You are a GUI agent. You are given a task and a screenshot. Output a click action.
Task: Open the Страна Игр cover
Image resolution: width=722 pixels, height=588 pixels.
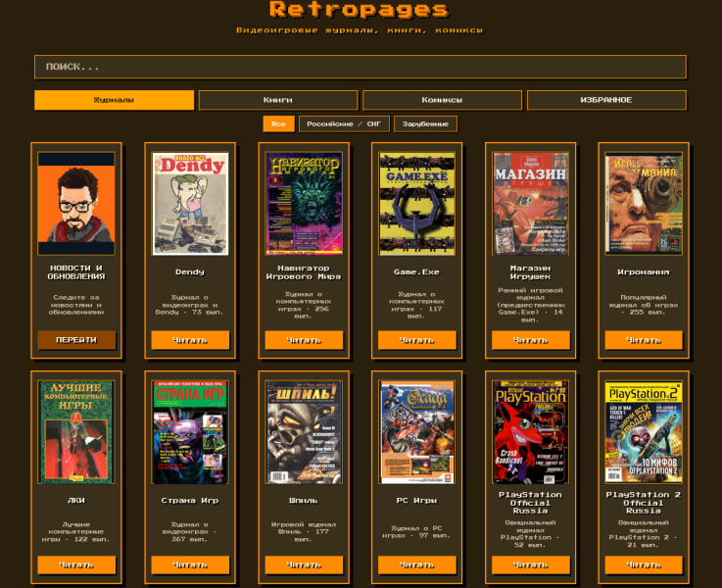[190, 432]
